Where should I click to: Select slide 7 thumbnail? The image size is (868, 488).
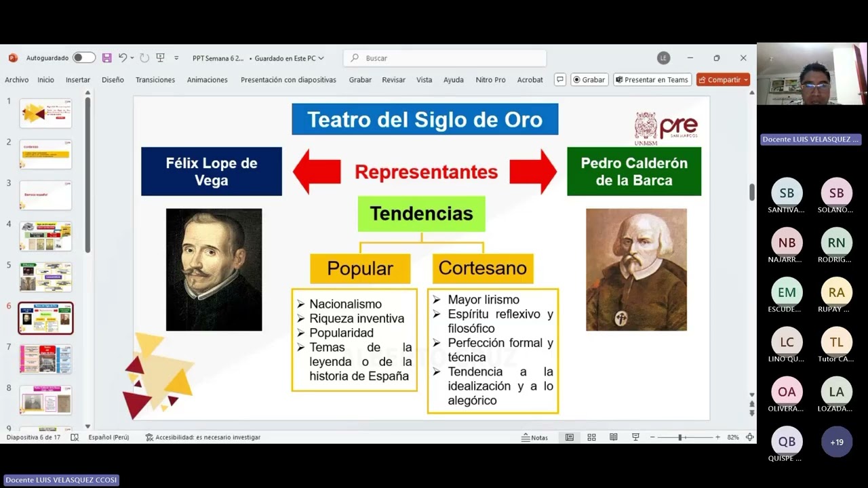tap(45, 359)
